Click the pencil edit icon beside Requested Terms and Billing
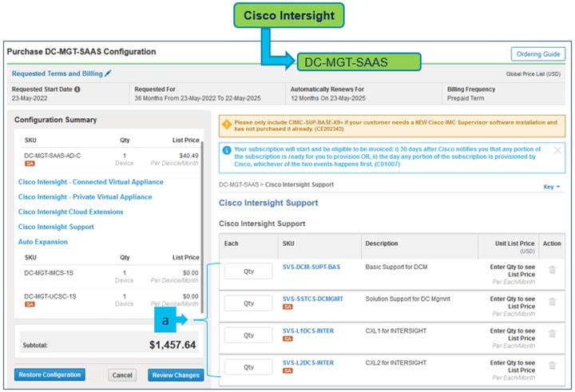 click(108, 73)
